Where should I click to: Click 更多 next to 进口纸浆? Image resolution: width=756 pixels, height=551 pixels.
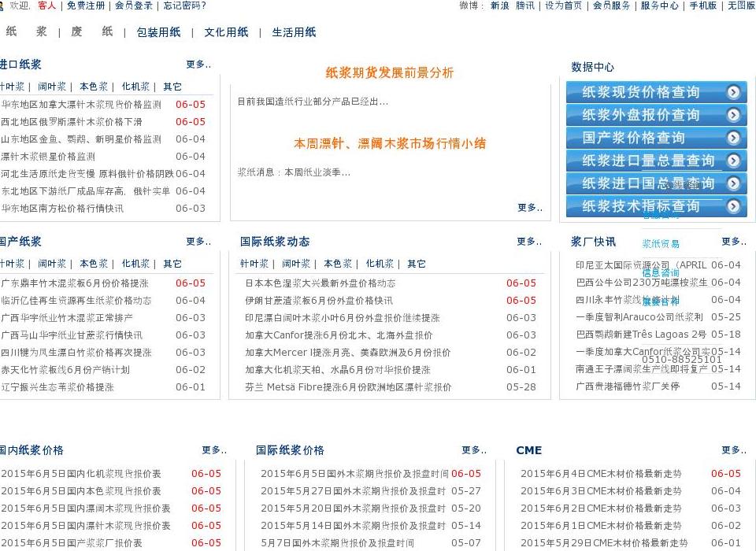(x=198, y=64)
